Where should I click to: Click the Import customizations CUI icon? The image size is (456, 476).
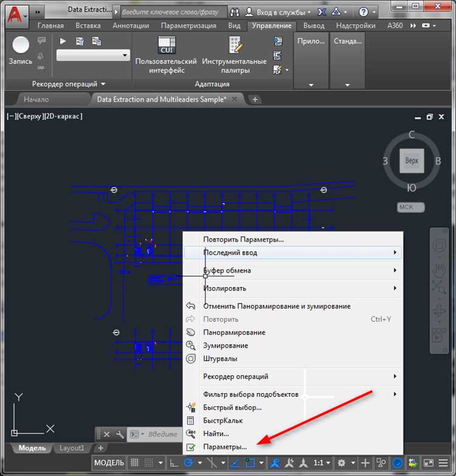point(277,41)
